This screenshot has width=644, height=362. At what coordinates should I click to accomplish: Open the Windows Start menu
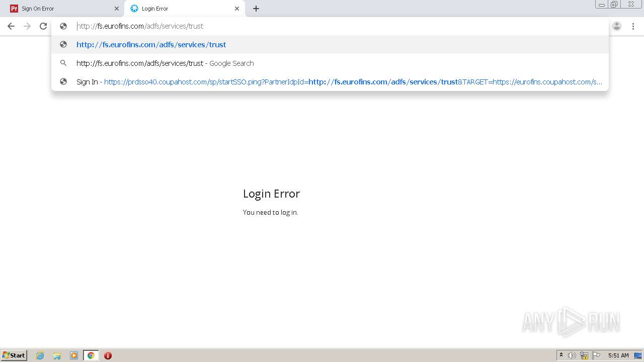pyautogui.click(x=14, y=355)
